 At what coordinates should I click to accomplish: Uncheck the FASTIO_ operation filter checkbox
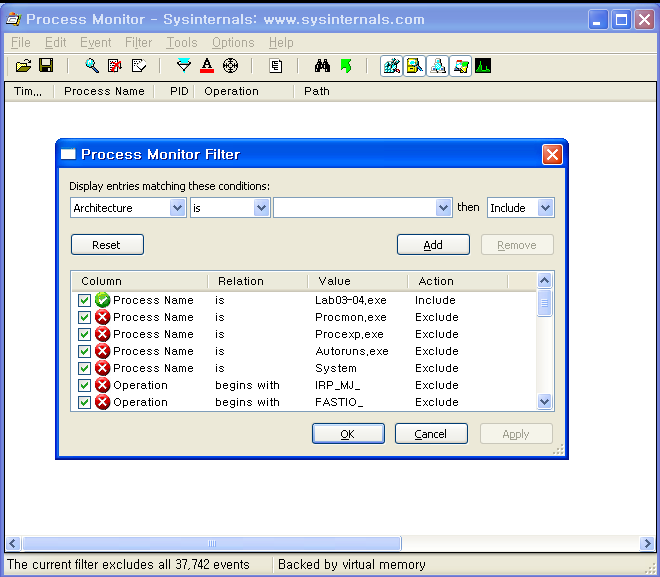point(84,402)
